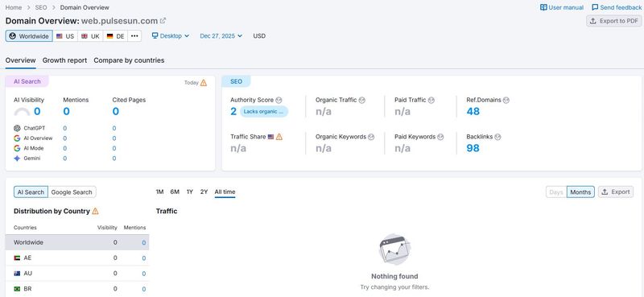Go to SEO breadcrumb link

(41, 7)
